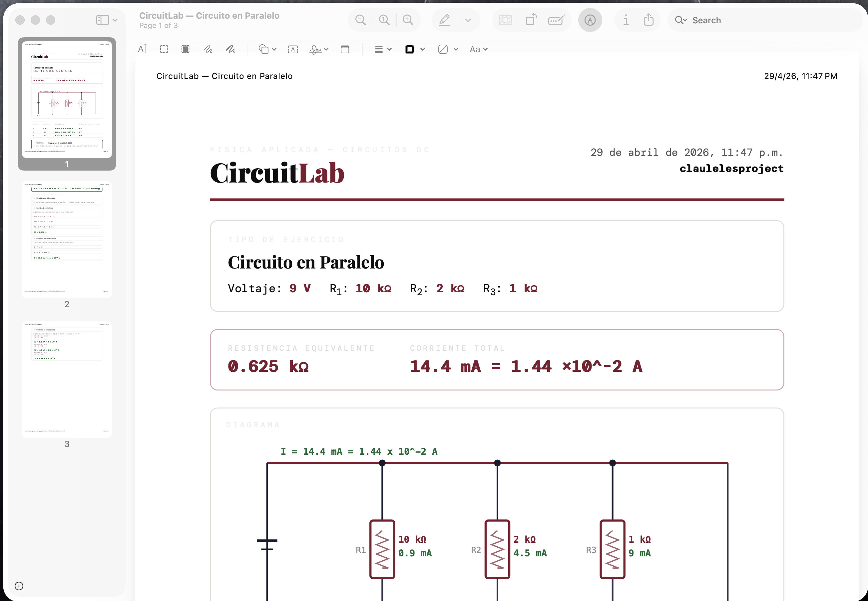This screenshot has width=868, height=601.
Task: Click the redact tool icon
Action: click(505, 20)
